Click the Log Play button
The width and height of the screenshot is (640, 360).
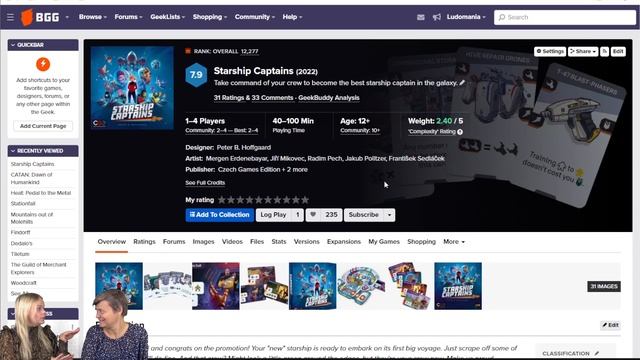tap(273, 215)
